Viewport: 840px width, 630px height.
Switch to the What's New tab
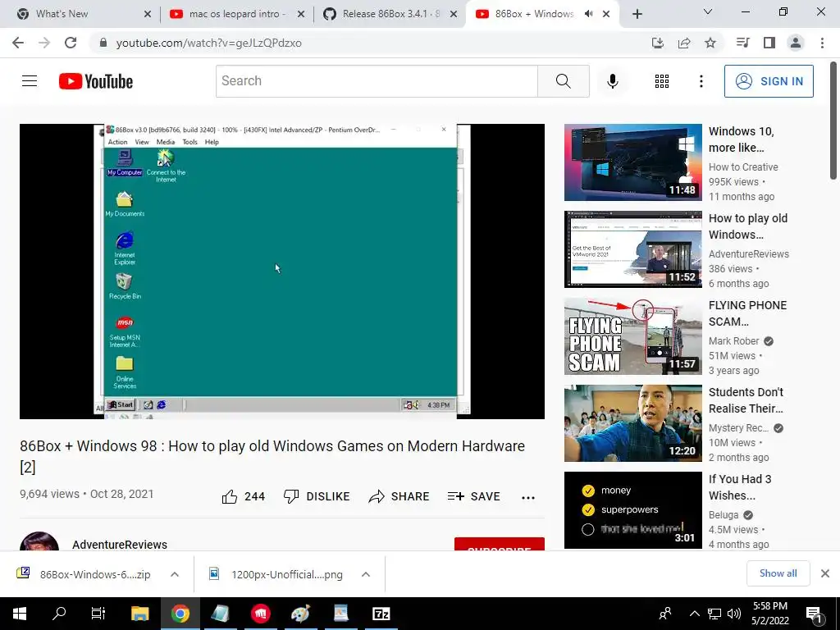point(80,14)
